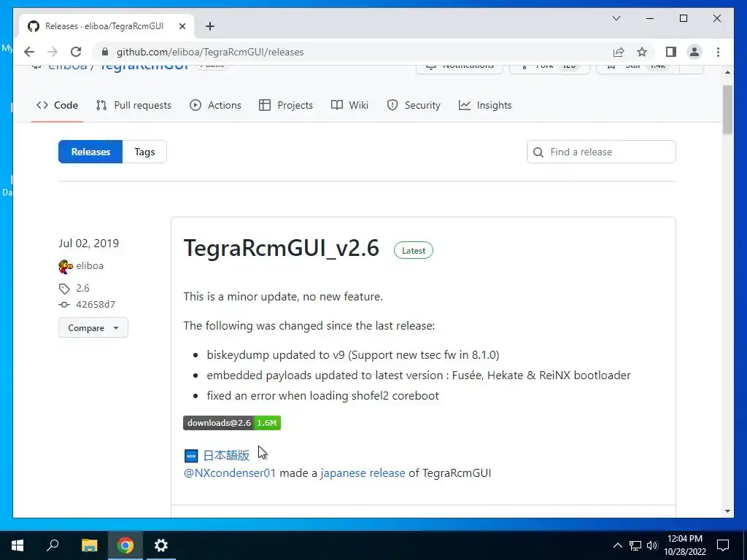Screen dimensions: 747x560
Task: Expand the Compare dropdown
Action: pos(93,327)
